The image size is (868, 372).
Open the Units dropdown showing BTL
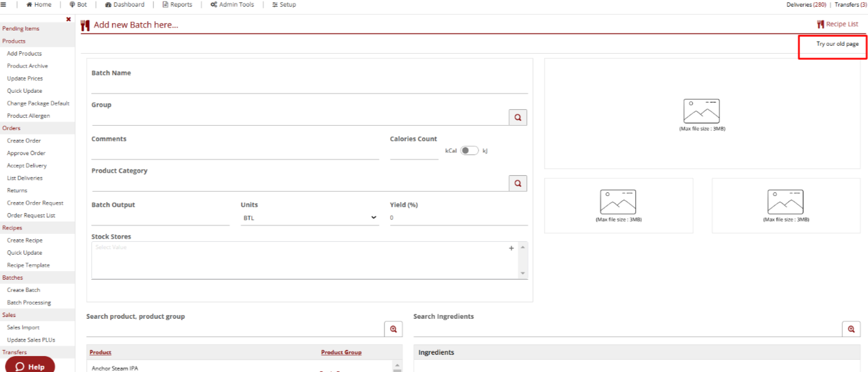point(309,218)
